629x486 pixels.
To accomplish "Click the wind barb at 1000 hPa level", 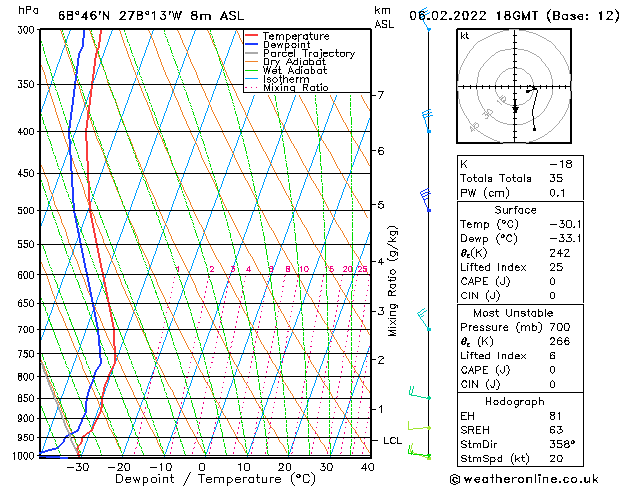I will pos(419,452).
